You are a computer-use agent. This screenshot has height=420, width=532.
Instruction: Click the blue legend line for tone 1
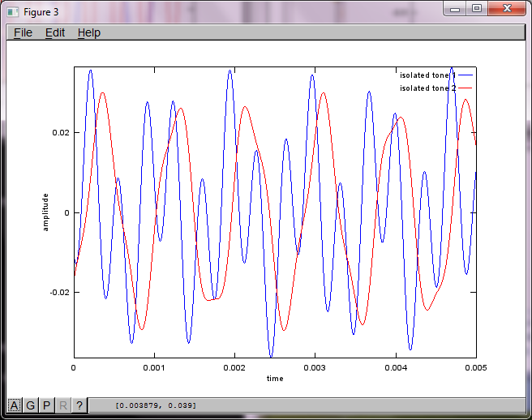pos(466,75)
